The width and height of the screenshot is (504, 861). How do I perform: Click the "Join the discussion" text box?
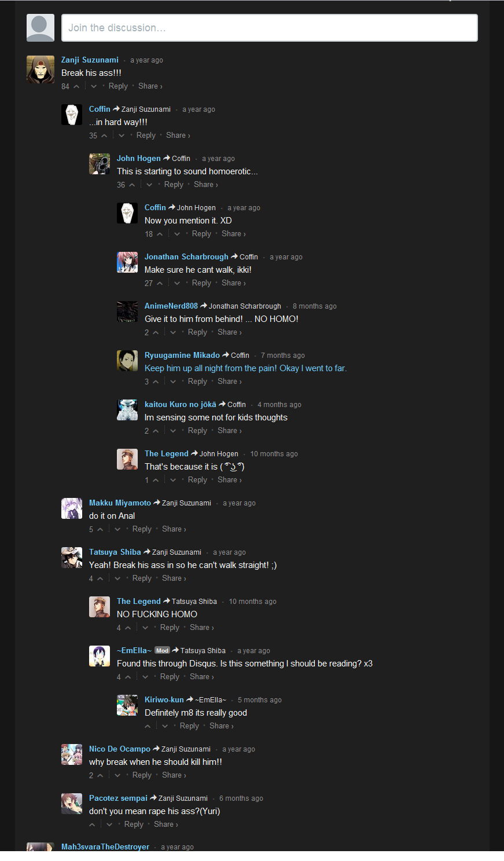pyautogui.click(x=270, y=28)
